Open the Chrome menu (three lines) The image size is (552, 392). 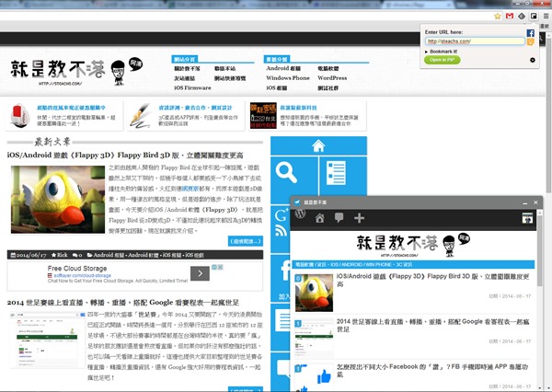tap(544, 16)
